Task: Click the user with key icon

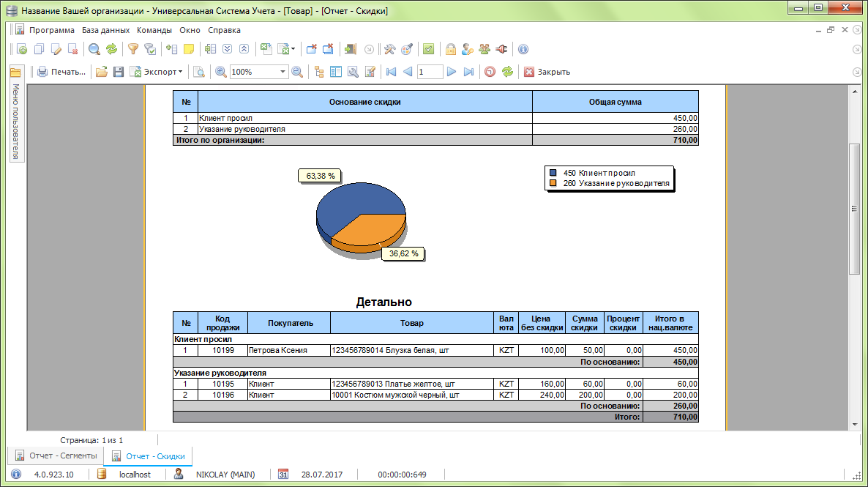Action: 467,49
